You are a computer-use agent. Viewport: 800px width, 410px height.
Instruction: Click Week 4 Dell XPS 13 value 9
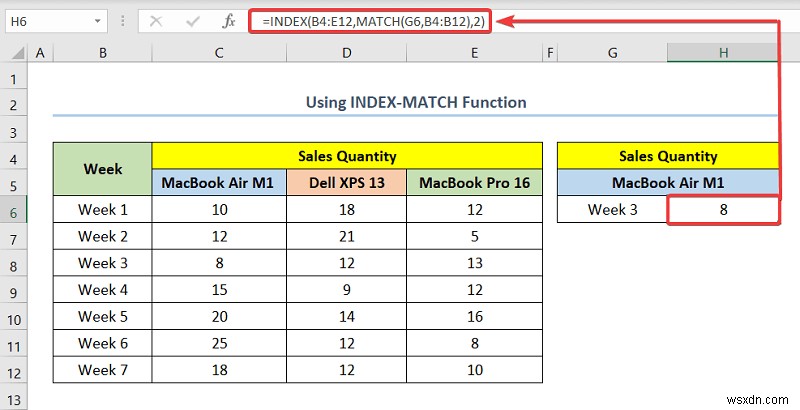tap(346, 290)
